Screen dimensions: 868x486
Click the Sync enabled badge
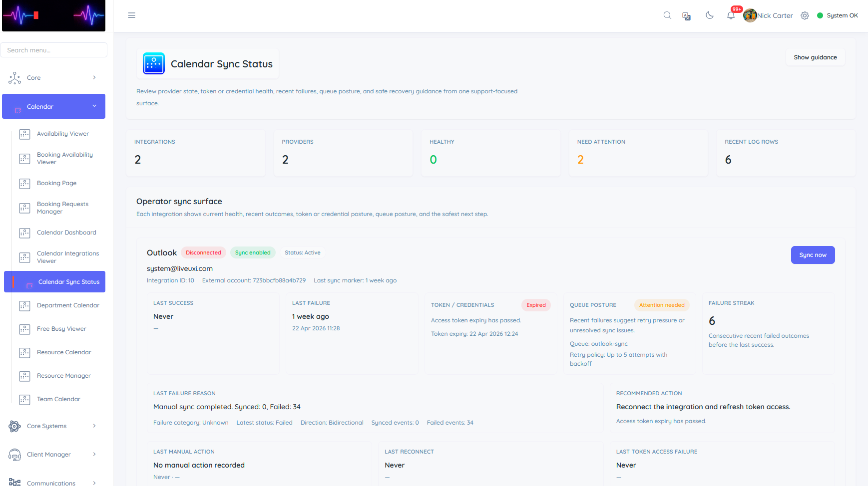point(253,252)
